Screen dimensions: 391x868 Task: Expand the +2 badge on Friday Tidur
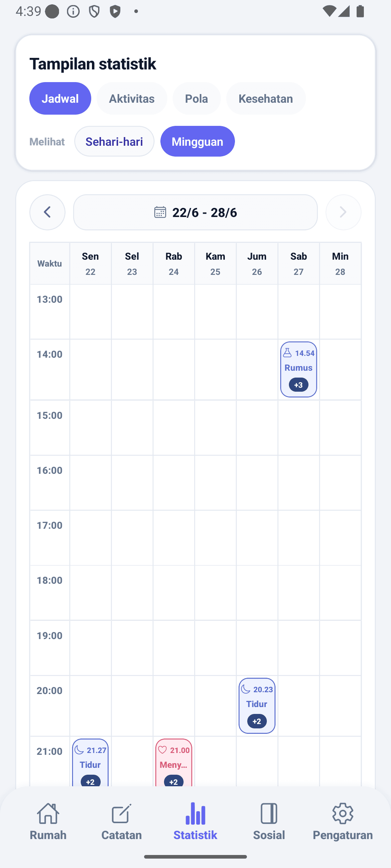[x=257, y=721]
